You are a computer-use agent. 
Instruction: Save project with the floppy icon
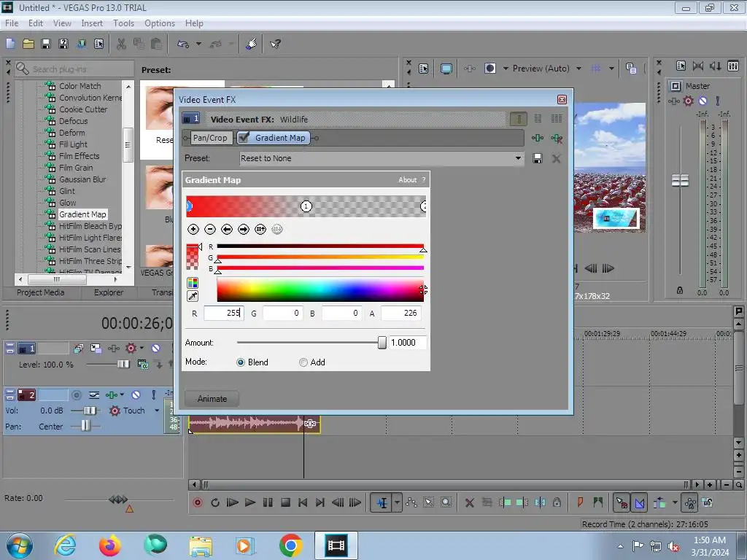[46, 44]
